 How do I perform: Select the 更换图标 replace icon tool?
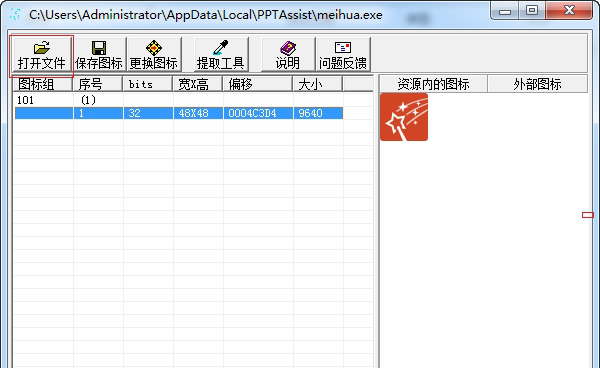(x=154, y=55)
